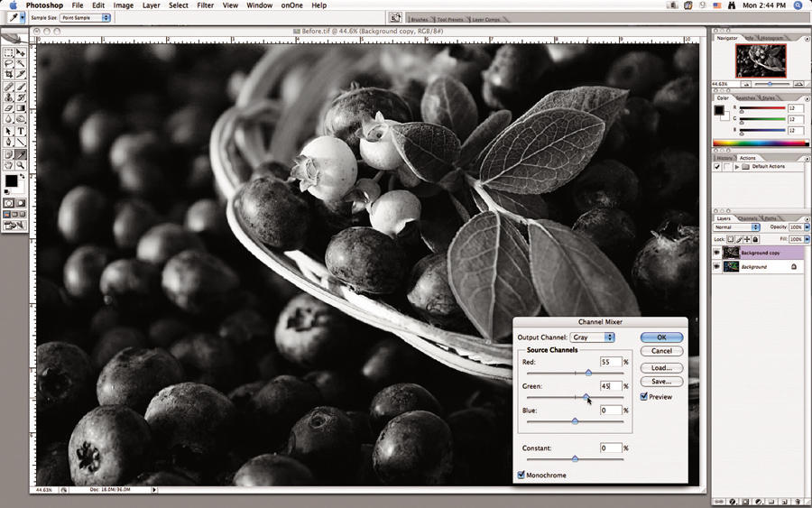This screenshot has width=812, height=508.
Task: Click the Navigator zoom out button
Action: (x=746, y=84)
